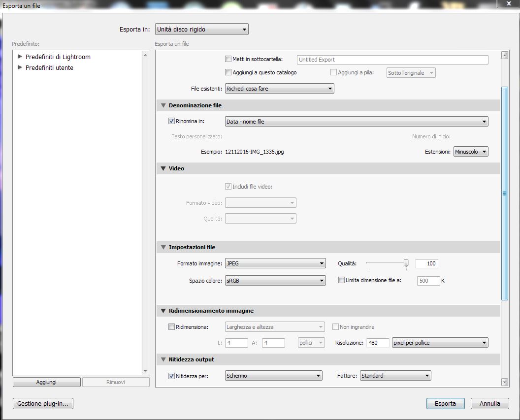Expand Predefiniti di Lightroom presets

[20, 57]
